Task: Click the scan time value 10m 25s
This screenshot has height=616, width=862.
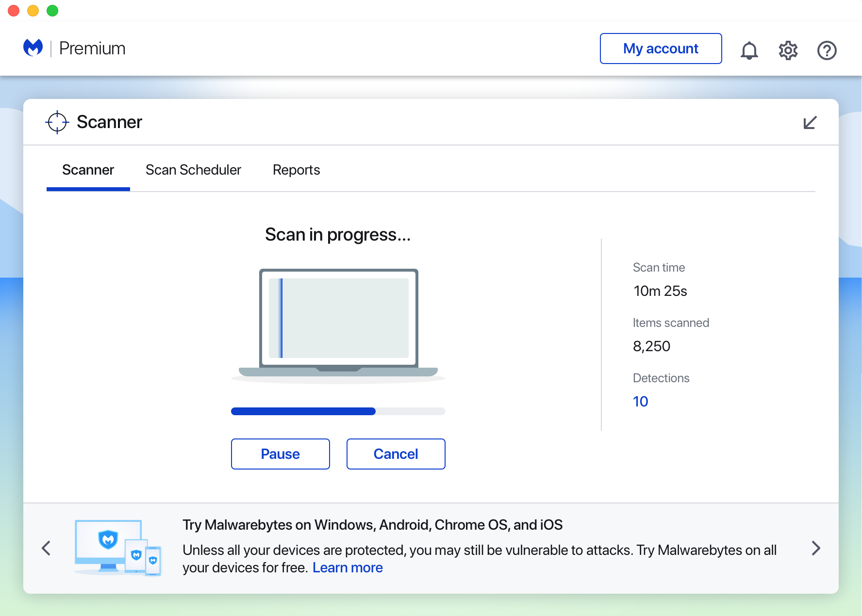Action: point(660,291)
